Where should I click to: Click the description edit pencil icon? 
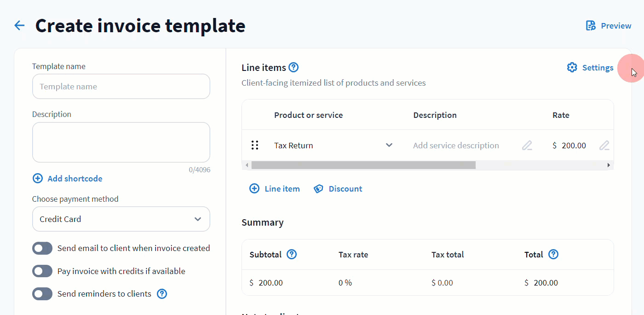coord(527,146)
